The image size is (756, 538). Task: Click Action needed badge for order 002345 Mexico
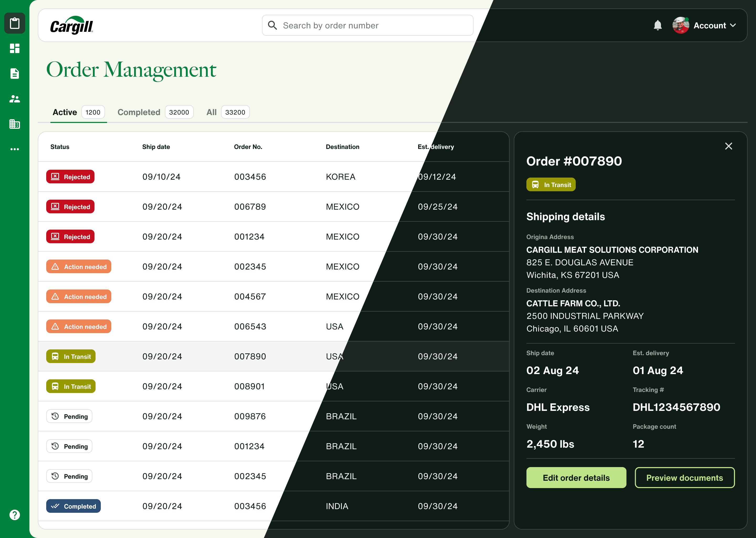pos(79,267)
